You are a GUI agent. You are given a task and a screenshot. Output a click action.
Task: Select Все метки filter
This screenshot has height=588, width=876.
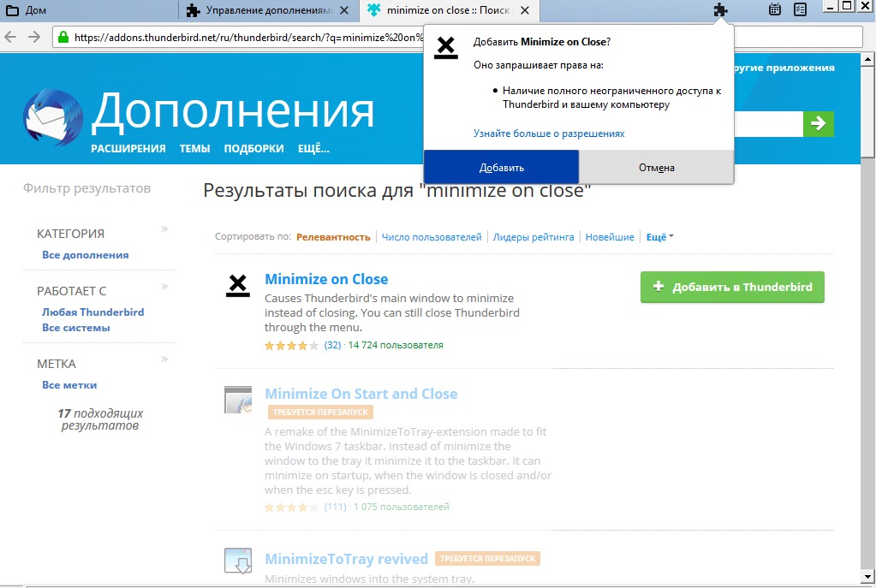(69, 385)
